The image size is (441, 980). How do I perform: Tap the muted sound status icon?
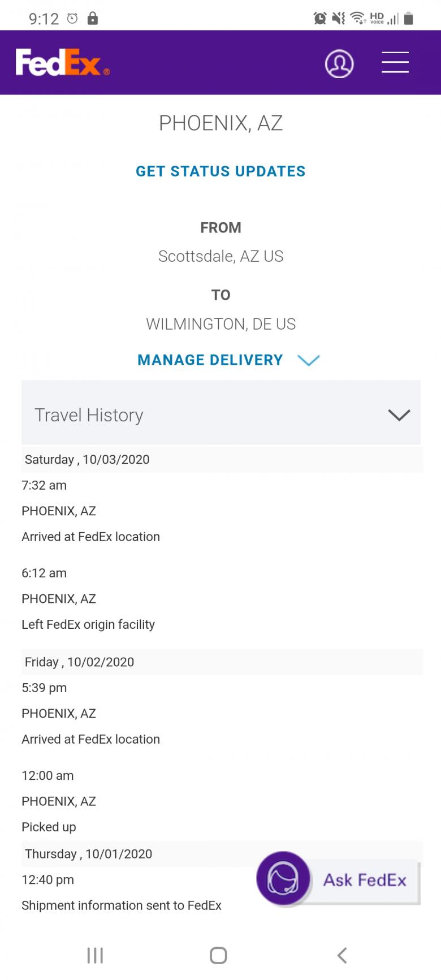(339, 19)
